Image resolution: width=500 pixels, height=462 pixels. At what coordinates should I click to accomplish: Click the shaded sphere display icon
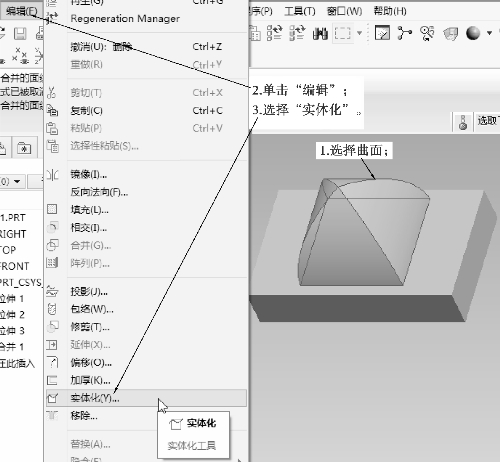(x=473, y=33)
